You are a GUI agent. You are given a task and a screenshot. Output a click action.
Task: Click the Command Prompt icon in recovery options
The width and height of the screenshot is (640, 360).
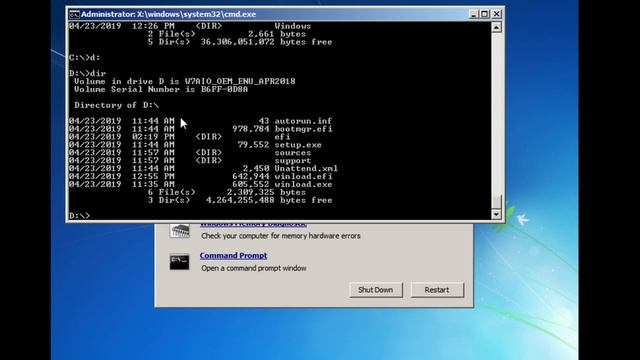[179, 262]
